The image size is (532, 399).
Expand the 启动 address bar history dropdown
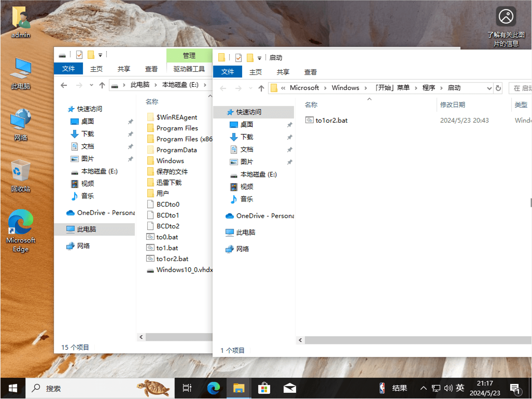pos(489,88)
